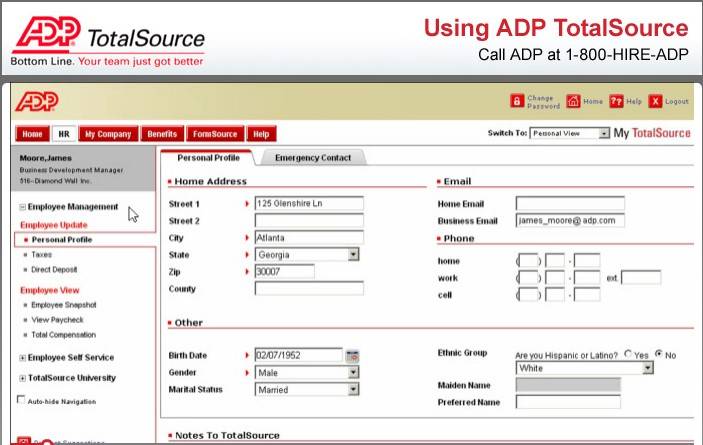This screenshot has height=445, width=703.
Task: Expand TotalSource University tree node
Action: pyautogui.click(x=23, y=378)
